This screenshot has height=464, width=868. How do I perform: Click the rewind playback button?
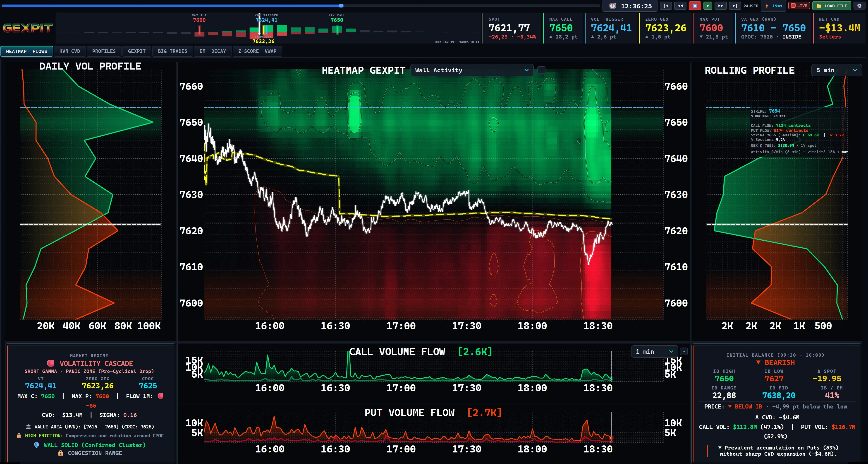click(680, 6)
